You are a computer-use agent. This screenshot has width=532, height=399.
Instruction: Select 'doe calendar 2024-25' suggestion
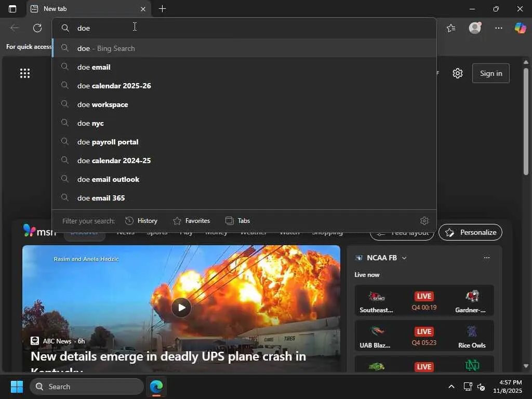pyautogui.click(x=244, y=161)
